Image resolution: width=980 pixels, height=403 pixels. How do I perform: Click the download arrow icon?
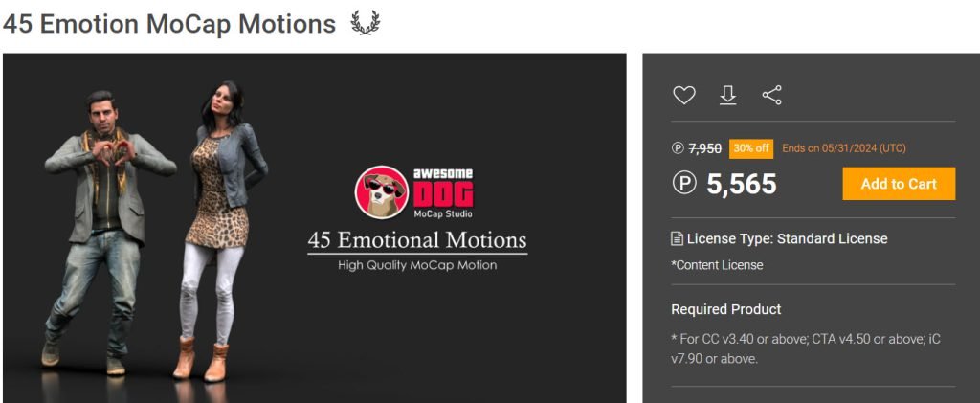click(x=727, y=95)
